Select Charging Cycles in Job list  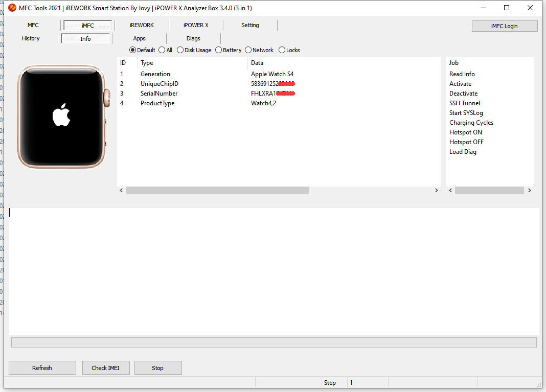tap(471, 123)
